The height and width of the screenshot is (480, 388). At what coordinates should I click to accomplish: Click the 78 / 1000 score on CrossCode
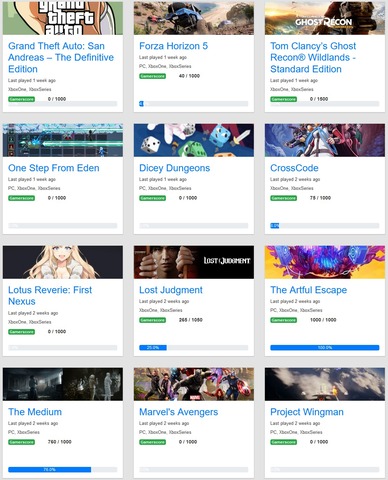point(320,198)
